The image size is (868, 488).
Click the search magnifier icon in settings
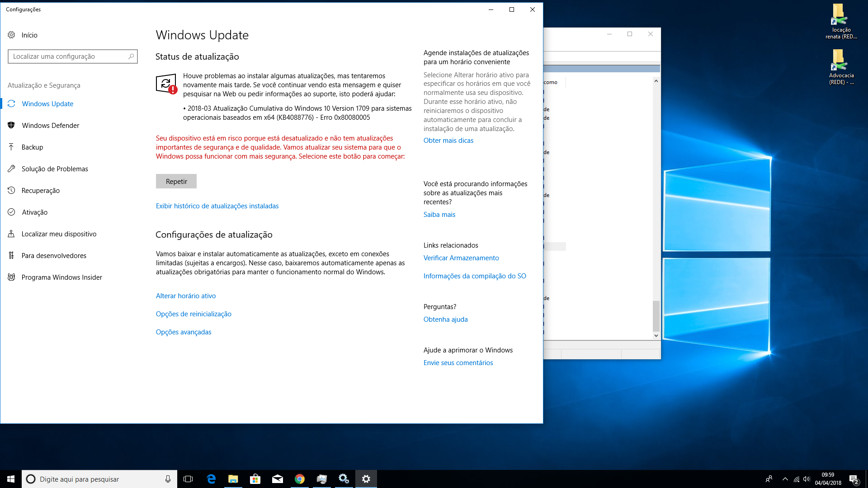[x=131, y=56]
